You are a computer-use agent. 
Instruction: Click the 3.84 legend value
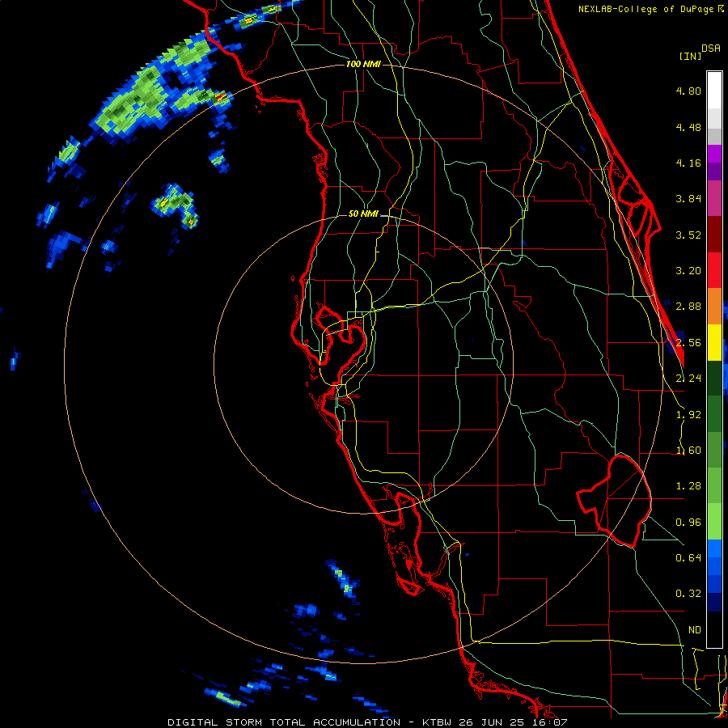(x=688, y=198)
